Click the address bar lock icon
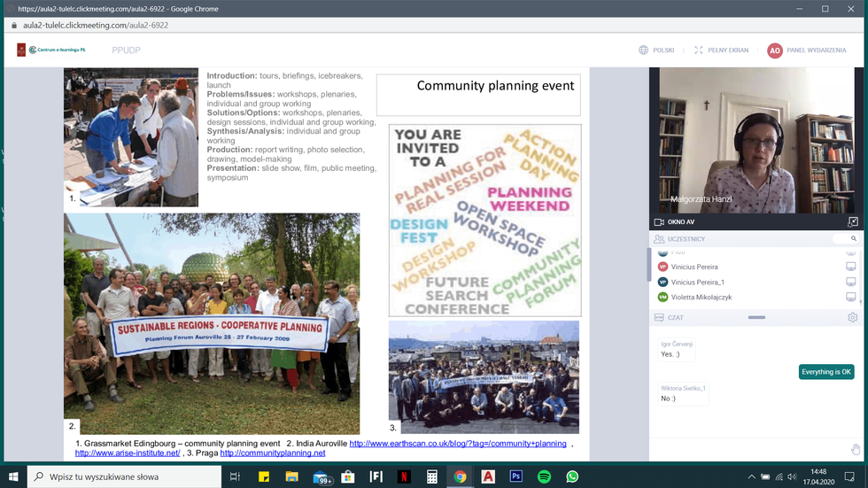Viewport: 868px width, 488px height. [14, 26]
